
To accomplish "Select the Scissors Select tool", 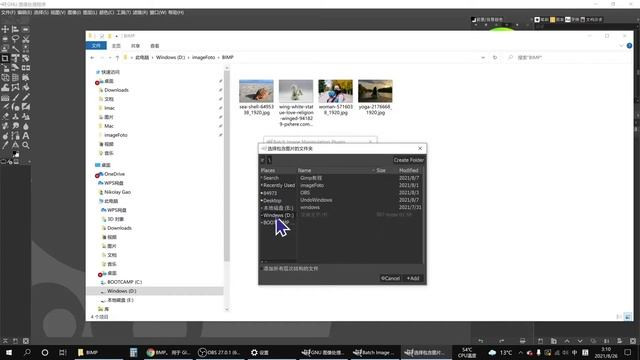I will click(25, 39).
